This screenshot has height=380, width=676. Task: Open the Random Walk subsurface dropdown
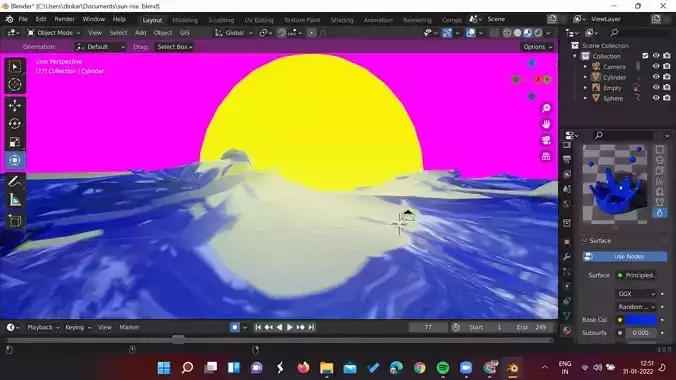coord(636,307)
